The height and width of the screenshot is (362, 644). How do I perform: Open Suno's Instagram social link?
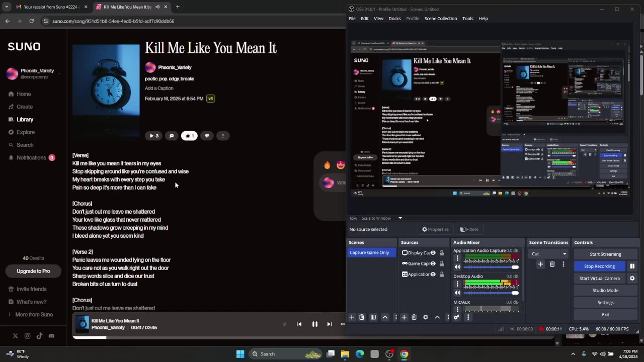27,336
